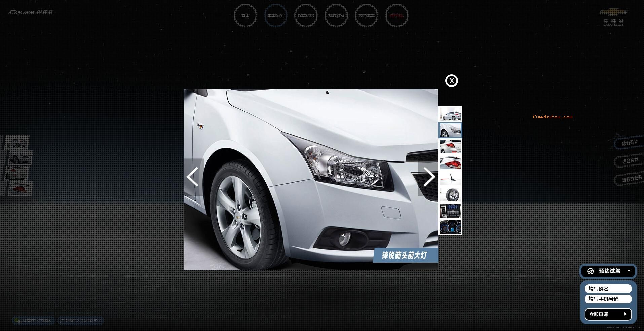Close the photo lightbox with X
The height and width of the screenshot is (331, 644).
451,81
